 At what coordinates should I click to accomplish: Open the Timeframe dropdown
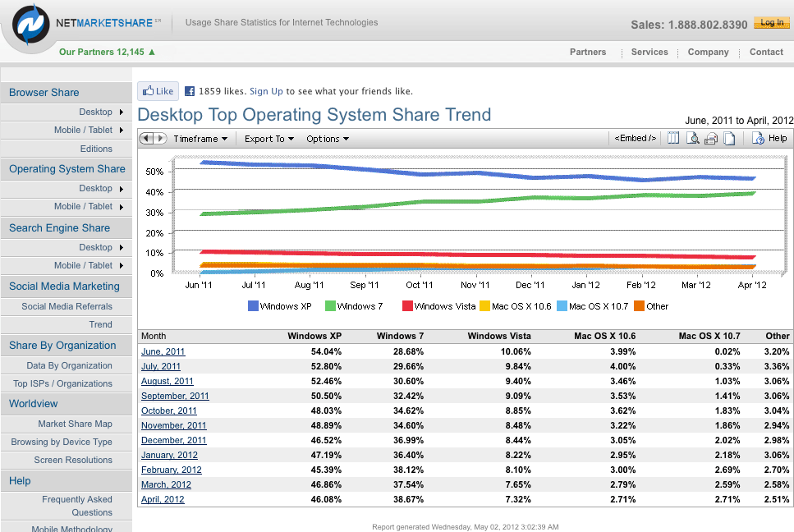(200, 139)
